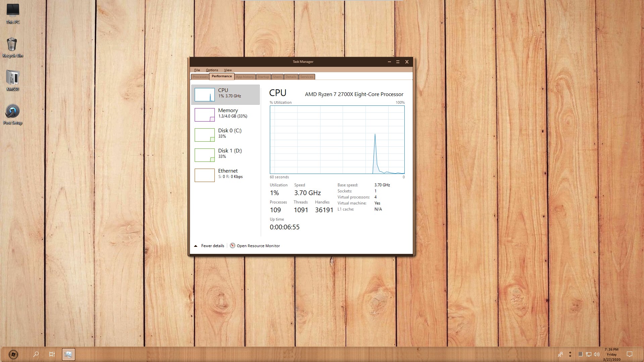Open the Start menu button

coord(13,354)
